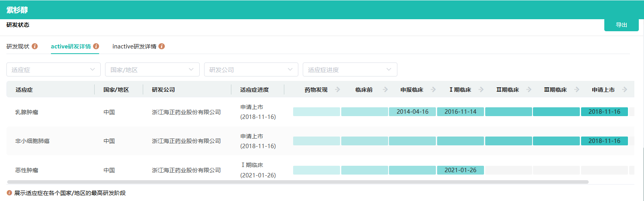Open the 研发公司 filter dropdown

[x=251, y=70]
